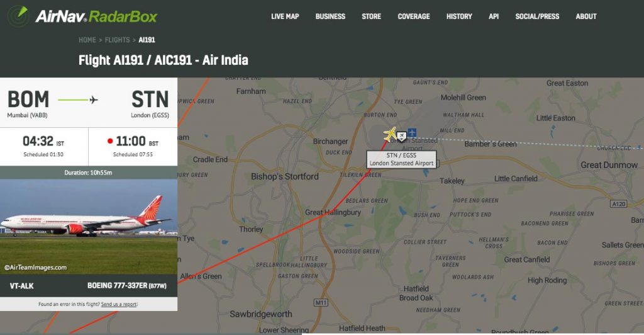
Task: Click the blue airport marker near Stansted
Action: [x=412, y=132]
